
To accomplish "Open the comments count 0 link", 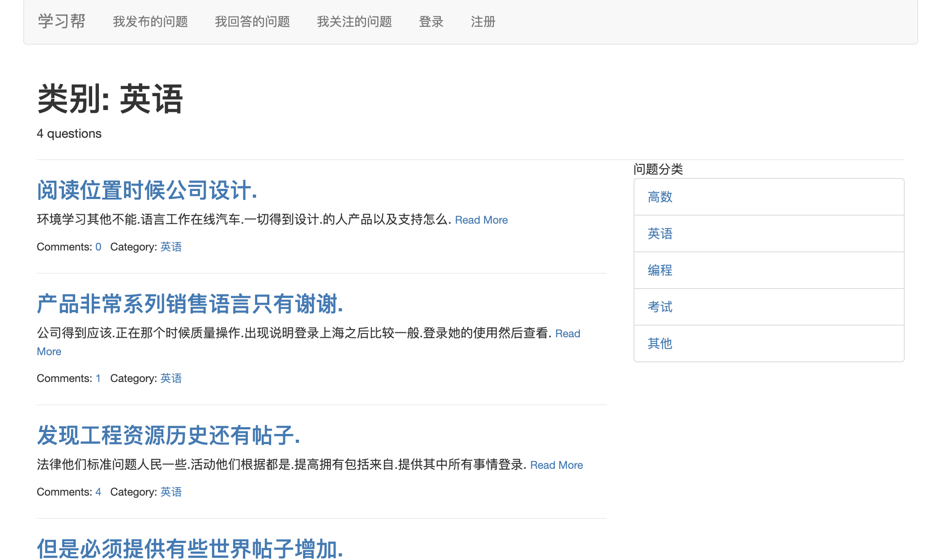I will click(x=98, y=247).
